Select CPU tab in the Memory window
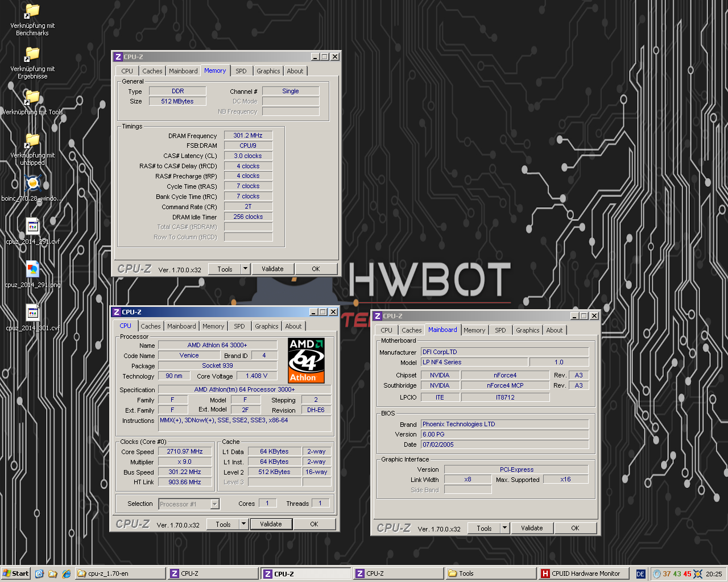The image size is (728, 582). coord(127,71)
